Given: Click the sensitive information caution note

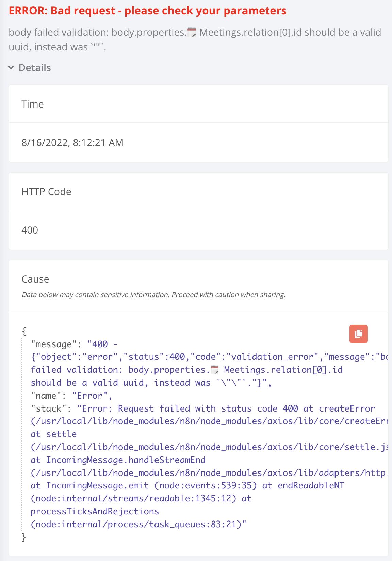Looking at the screenshot, I should pos(153,295).
